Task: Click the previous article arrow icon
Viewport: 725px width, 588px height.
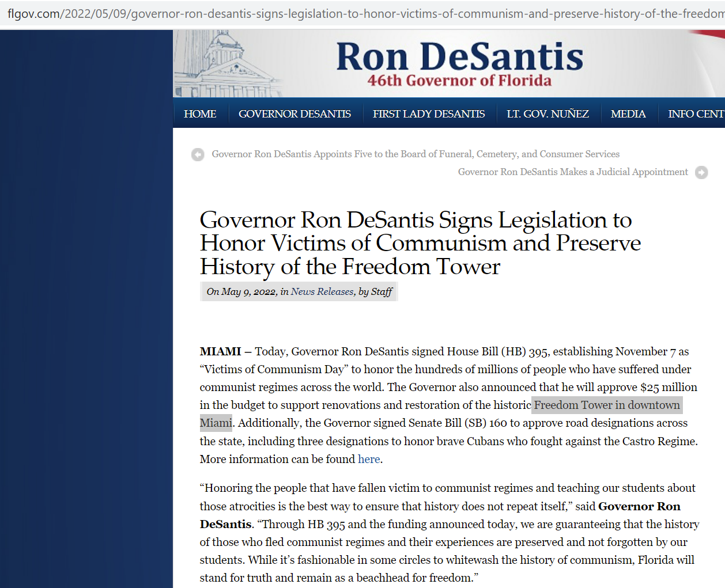Action: click(198, 154)
